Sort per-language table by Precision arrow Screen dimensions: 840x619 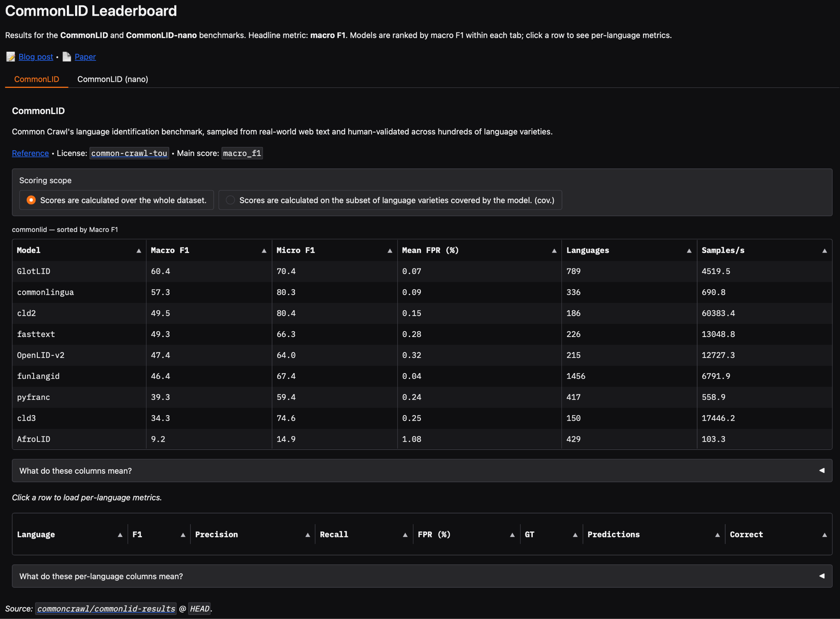click(x=308, y=535)
